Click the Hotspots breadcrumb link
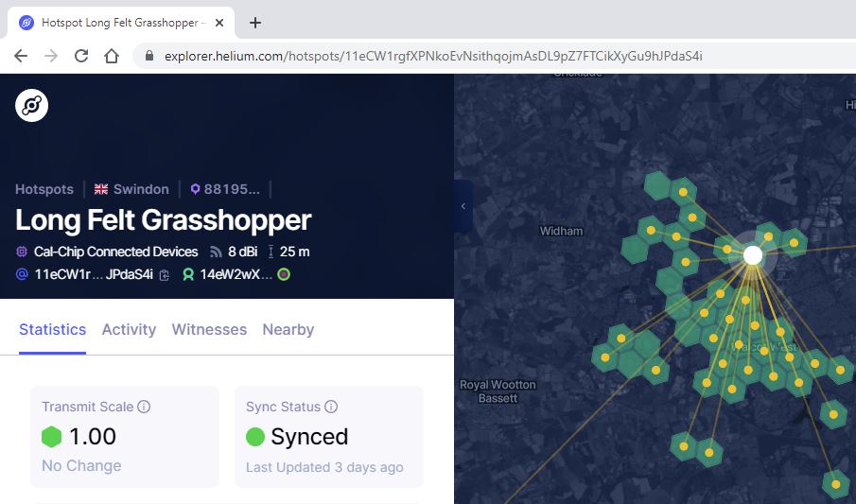Image resolution: width=856 pixels, height=504 pixels. 44,189
